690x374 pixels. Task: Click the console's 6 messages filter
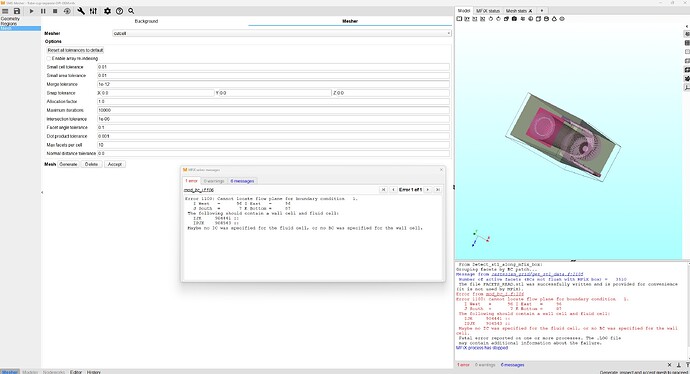512,365
